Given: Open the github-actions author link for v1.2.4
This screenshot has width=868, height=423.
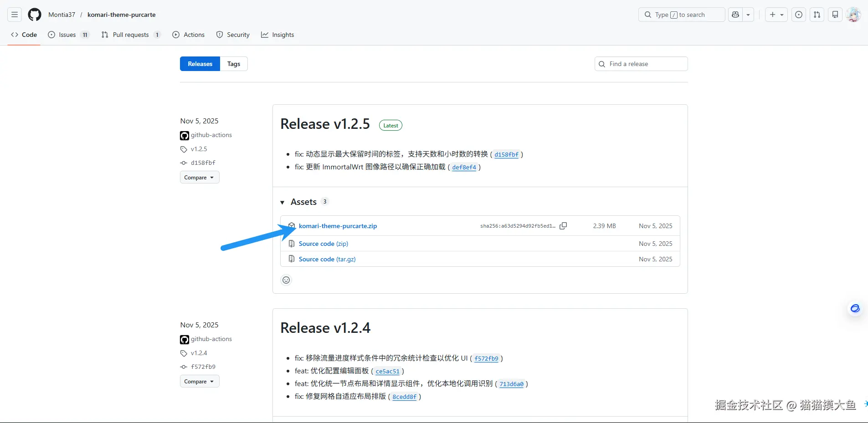Looking at the screenshot, I should (x=211, y=339).
